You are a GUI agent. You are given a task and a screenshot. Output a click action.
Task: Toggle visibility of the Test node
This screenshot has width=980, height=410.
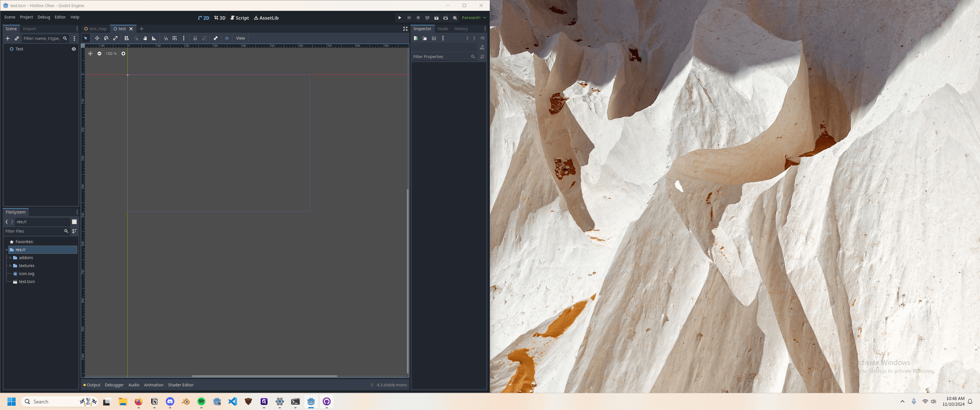pos(74,49)
